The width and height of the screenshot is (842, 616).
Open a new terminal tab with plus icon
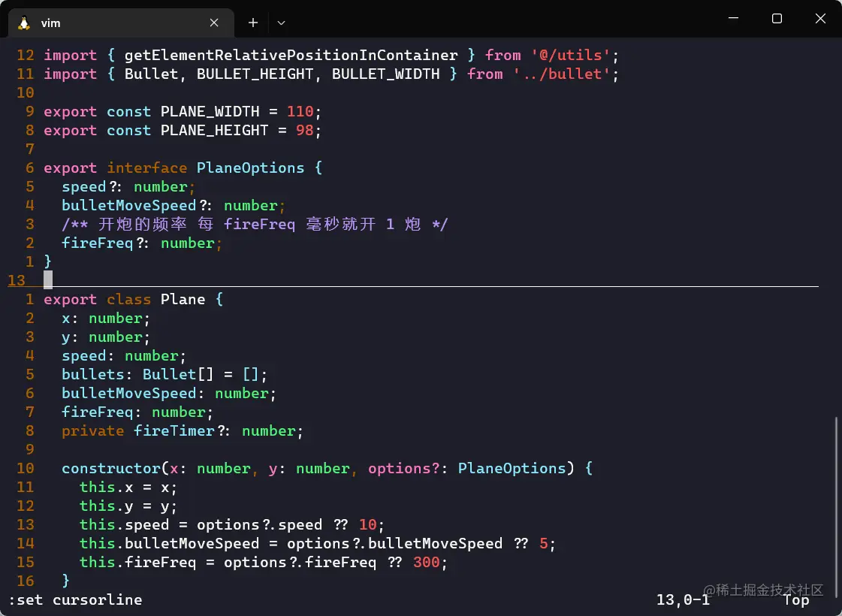click(x=252, y=23)
